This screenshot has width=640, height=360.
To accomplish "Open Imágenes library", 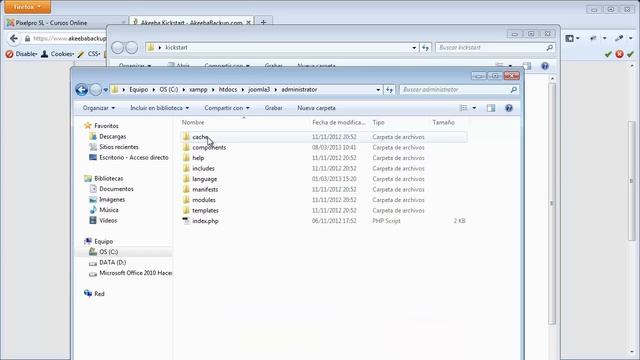I will coord(112,200).
